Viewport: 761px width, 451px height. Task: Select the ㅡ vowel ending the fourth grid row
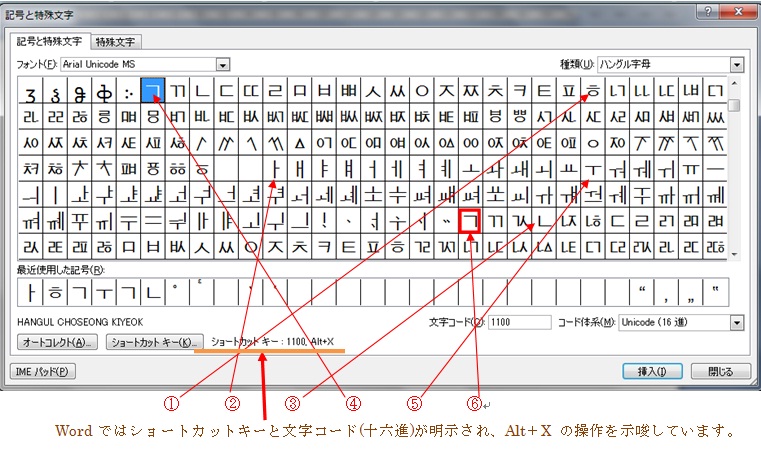[x=715, y=169]
